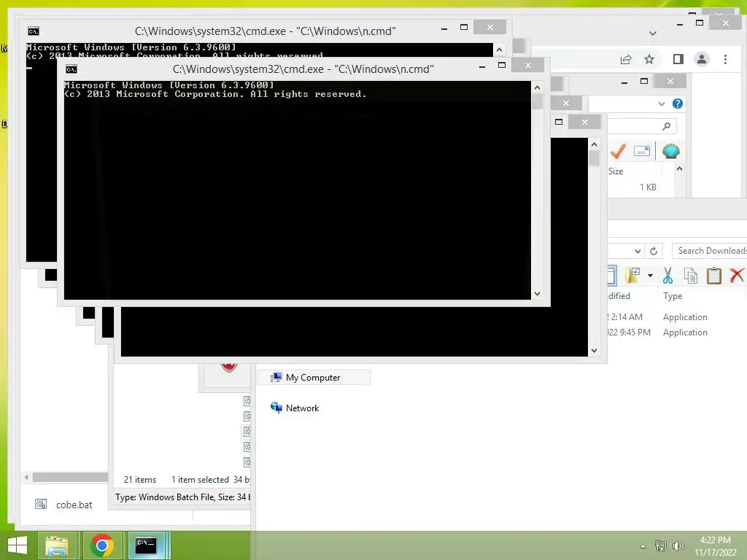Minimize the front cmd window
Image resolution: width=747 pixels, height=560 pixels.
tap(482, 66)
